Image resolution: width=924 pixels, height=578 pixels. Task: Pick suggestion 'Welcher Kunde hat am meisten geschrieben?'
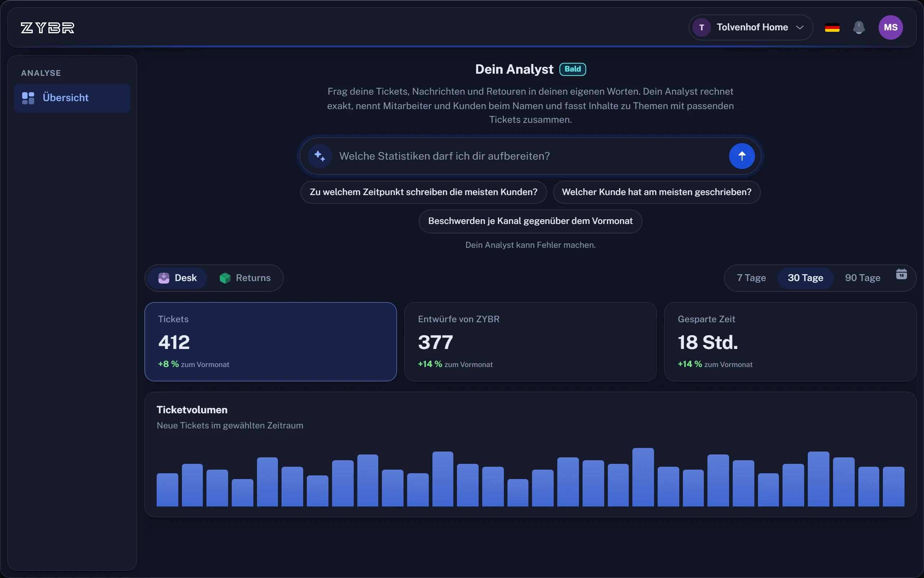656,192
